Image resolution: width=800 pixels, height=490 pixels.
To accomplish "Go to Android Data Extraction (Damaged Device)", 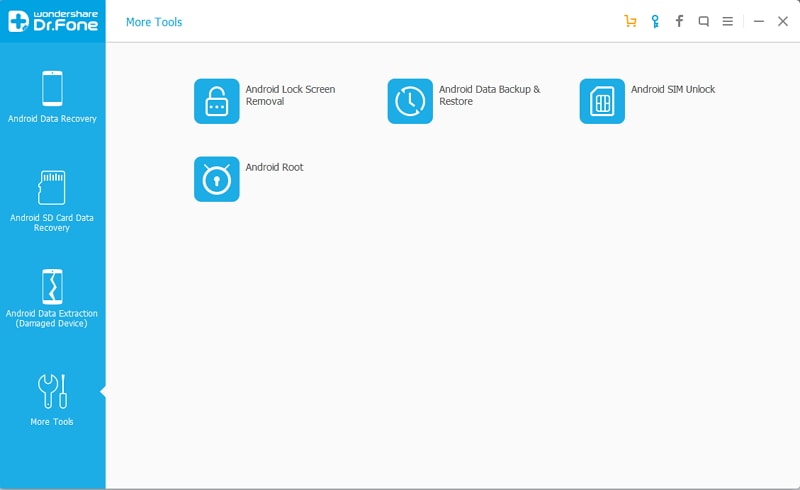I will pos(52,298).
